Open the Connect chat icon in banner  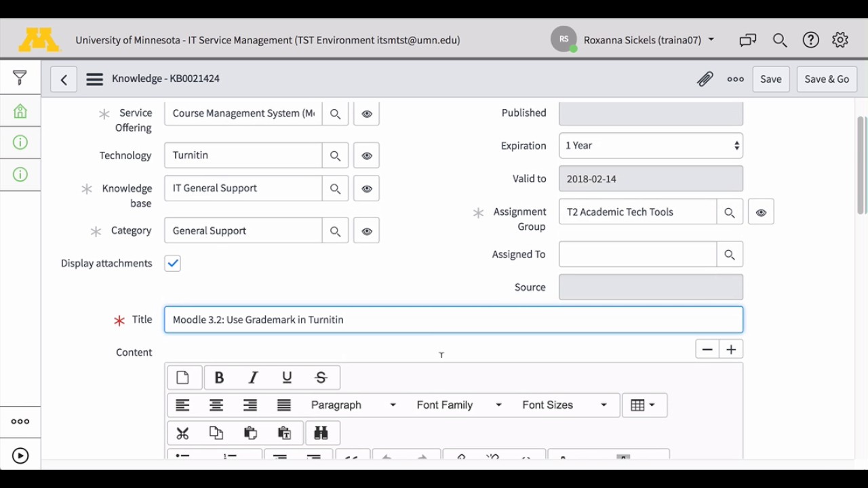click(747, 40)
